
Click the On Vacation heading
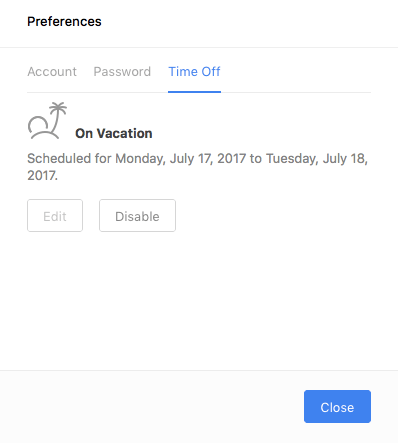(114, 133)
